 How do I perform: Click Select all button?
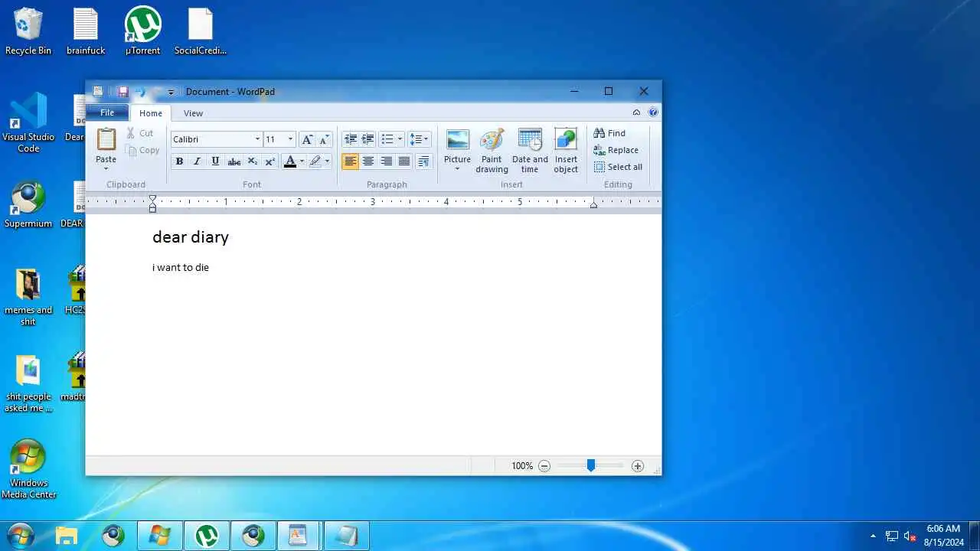618,167
